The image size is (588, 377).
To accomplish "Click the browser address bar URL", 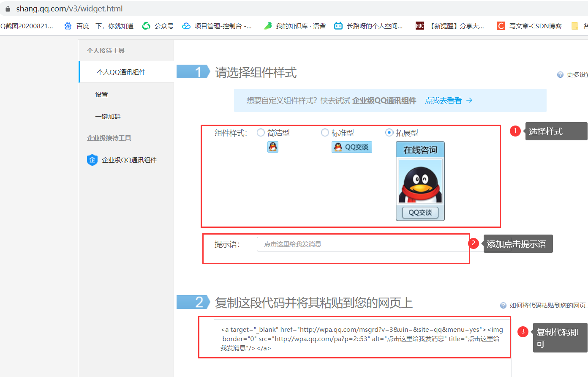I will tap(69, 8).
